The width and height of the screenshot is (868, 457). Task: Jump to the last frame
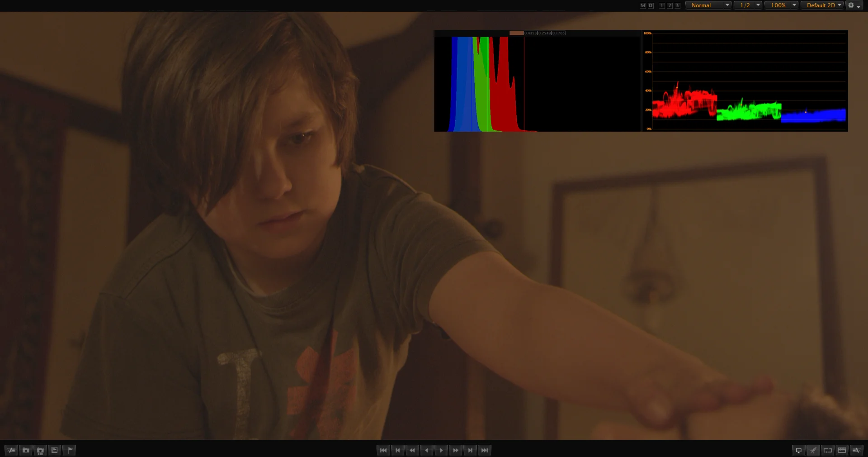485,450
